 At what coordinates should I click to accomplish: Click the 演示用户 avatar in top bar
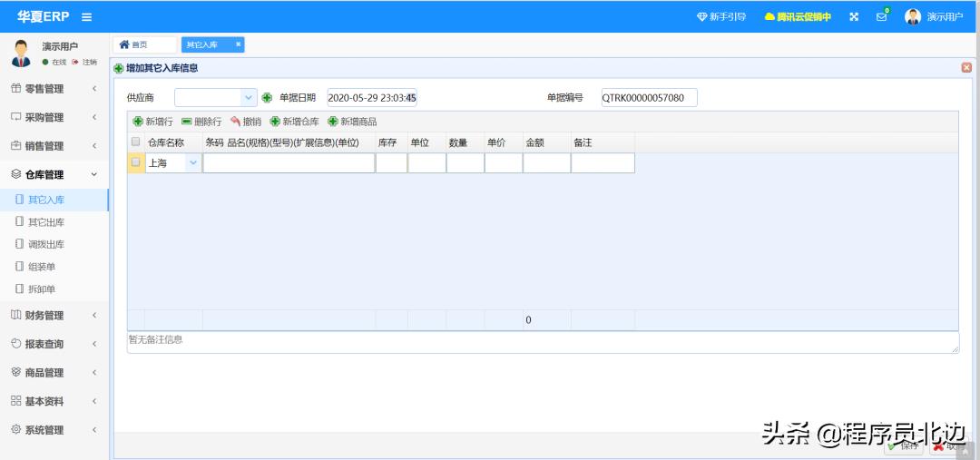click(x=913, y=17)
